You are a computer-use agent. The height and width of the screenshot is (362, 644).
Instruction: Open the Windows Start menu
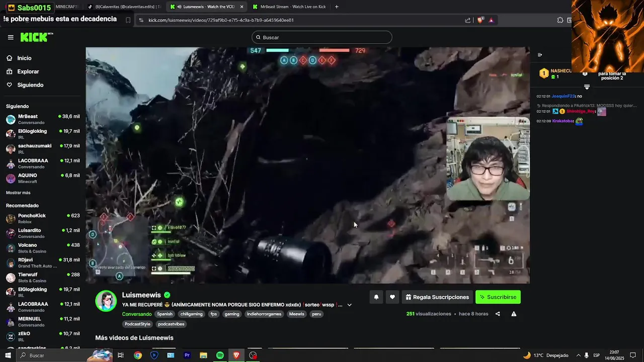[8, 355]
